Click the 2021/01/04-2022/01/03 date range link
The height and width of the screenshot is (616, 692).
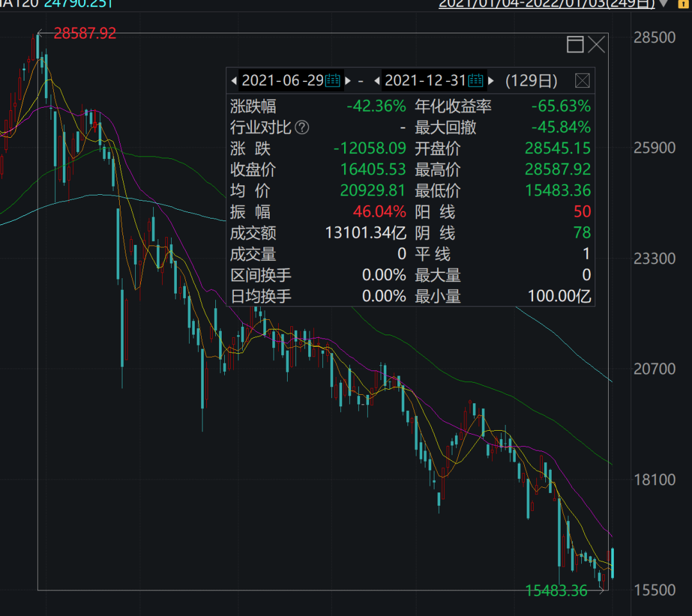point(547,4)
